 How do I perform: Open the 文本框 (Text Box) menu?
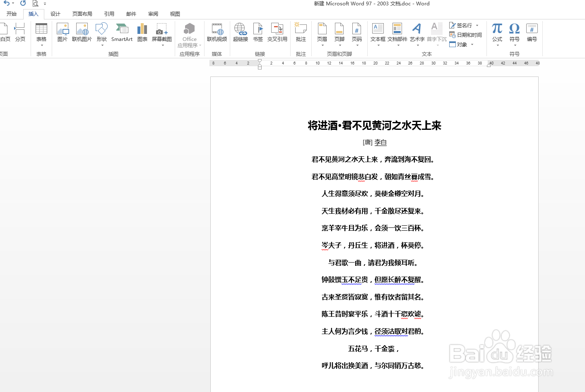point(378,34)
